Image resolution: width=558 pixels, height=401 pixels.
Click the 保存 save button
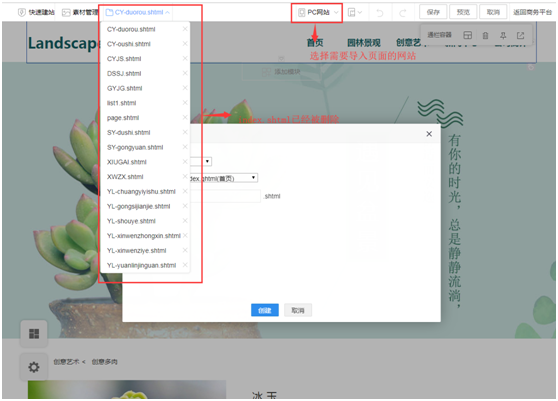coord(433,12)
